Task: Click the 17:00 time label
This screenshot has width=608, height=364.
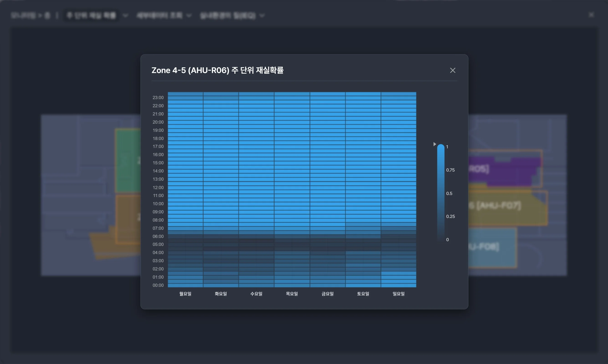Action: [158, 147]
